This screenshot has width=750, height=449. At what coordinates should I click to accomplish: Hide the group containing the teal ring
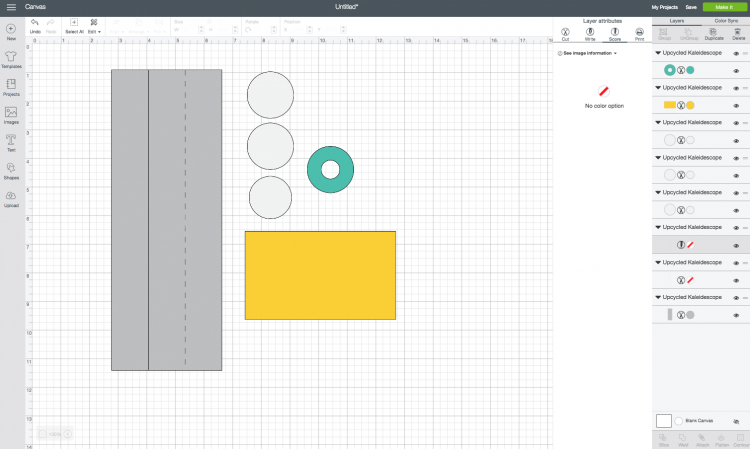[736, 54]
